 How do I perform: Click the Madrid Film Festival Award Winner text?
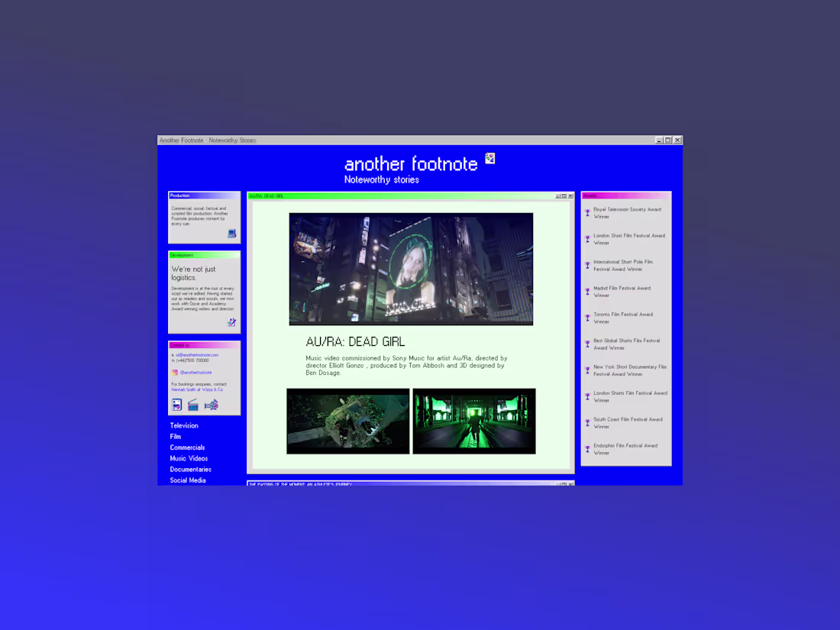click(x=622, y=292)
